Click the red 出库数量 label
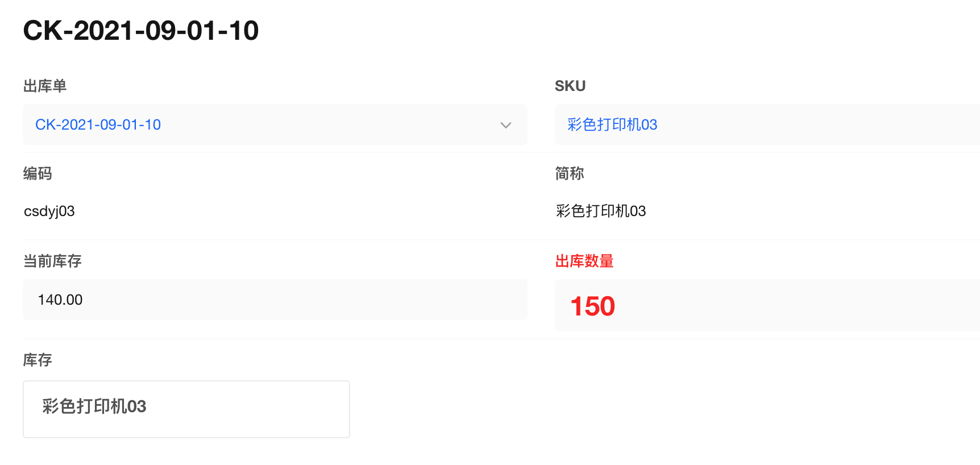Screen dimensions: 980x465 click(584, 261)
